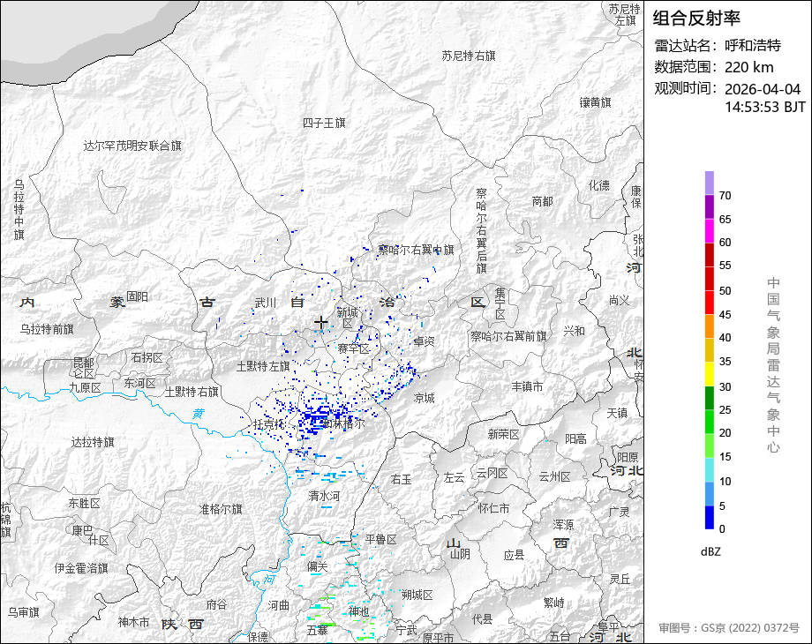This screenshot has height=644, width=812.
Task: Click the lavender above-70 dBZ legend swatch
Action: pos(709,183)
